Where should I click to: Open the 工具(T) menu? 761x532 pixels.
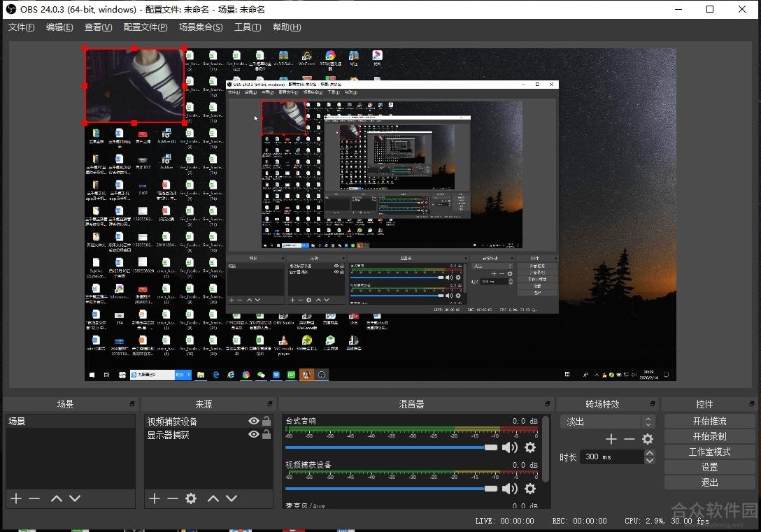point(248,27)
